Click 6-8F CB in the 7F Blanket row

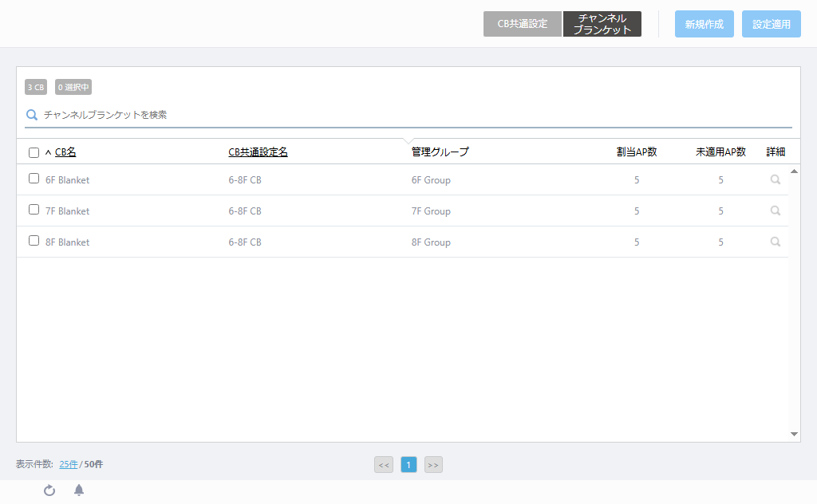click(245, 211)
